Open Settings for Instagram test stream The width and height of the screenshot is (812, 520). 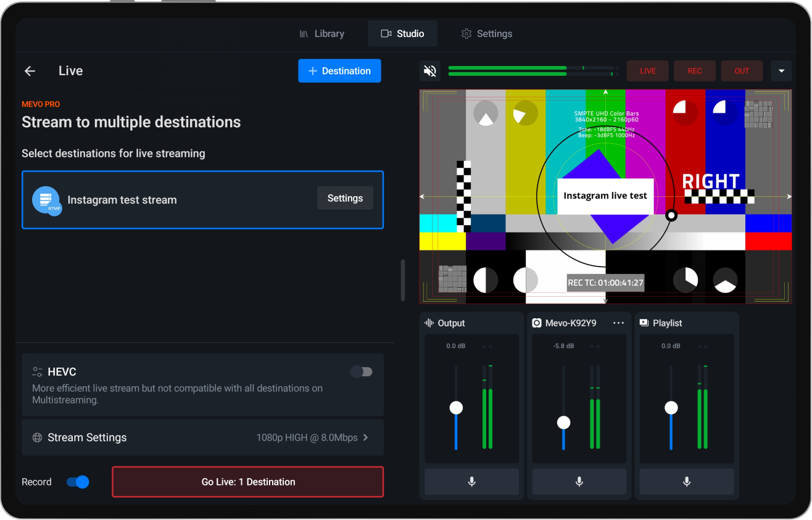click(345, 198)
